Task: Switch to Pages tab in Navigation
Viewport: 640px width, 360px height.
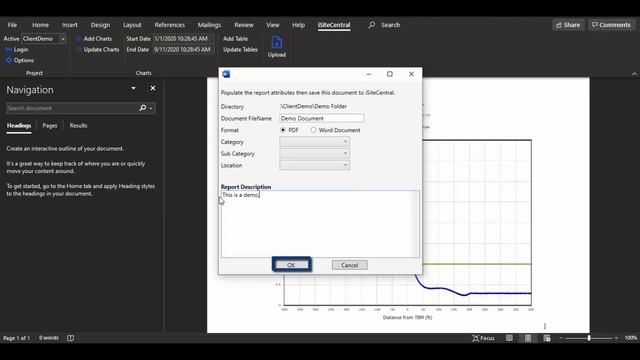Action: tap(50, 126)
